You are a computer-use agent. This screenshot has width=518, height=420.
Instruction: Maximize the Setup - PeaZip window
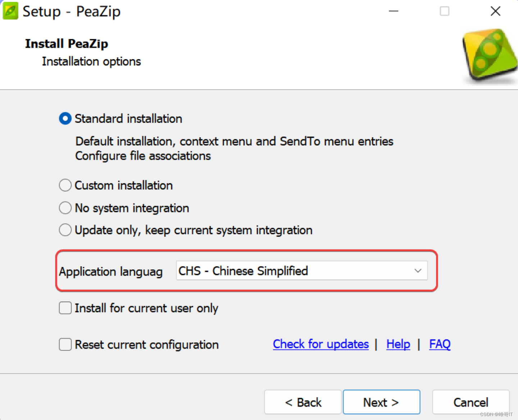tap(445, 11)
